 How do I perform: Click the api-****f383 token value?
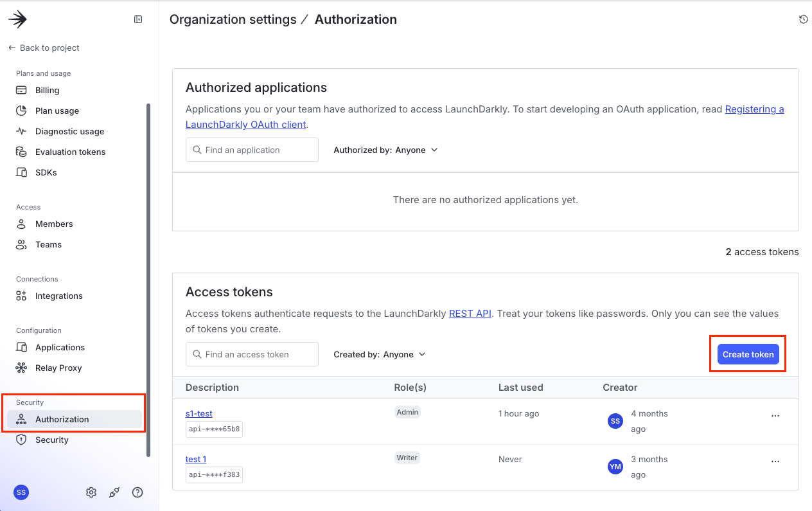214,474
